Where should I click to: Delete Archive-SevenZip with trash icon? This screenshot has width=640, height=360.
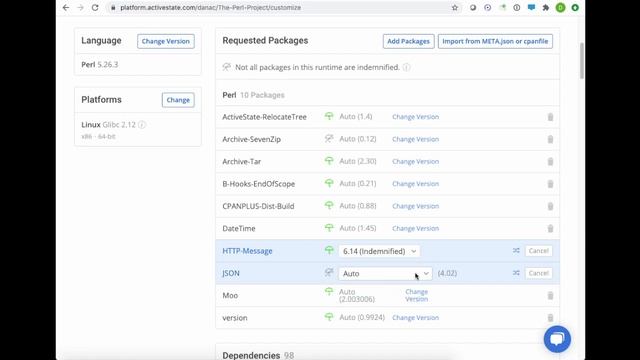coord(550,140)
